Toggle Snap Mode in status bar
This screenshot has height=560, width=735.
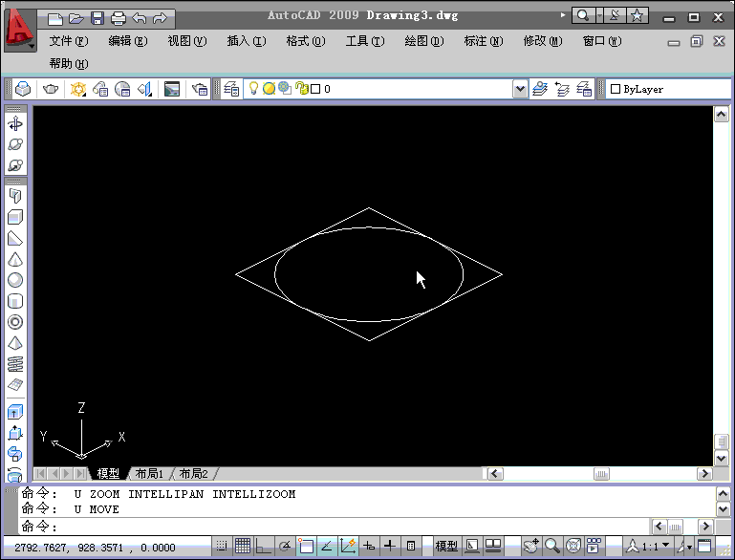[x=221, y=546]
